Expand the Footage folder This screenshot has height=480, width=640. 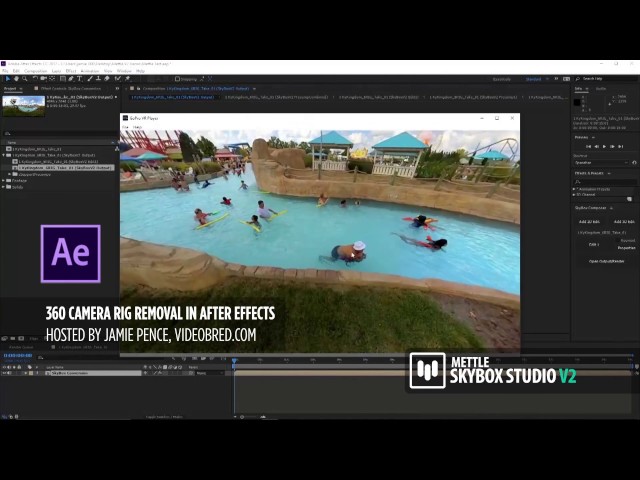point(4,180)
